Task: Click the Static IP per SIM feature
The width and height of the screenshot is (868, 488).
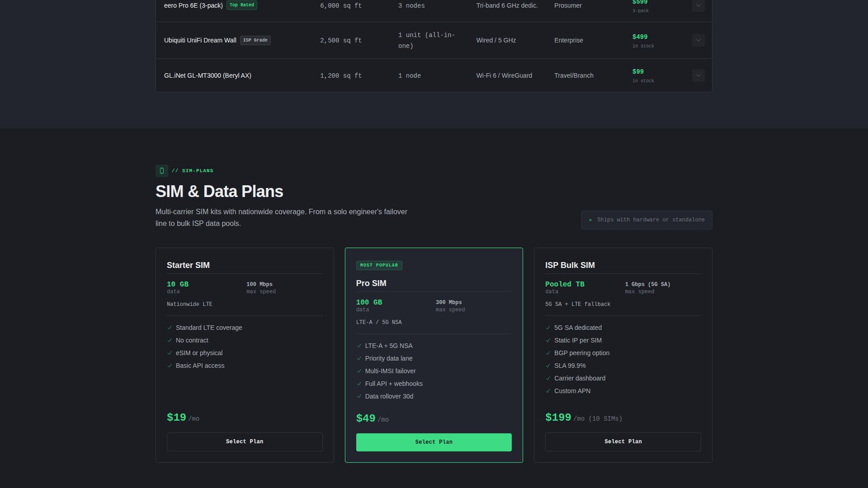Action: pyautogui.click(x=578, y=340)
